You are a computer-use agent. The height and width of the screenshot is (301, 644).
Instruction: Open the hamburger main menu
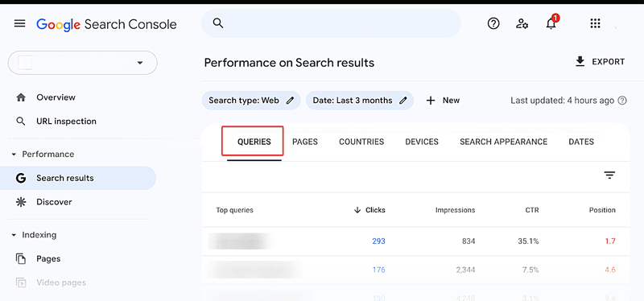pos(19,23)
